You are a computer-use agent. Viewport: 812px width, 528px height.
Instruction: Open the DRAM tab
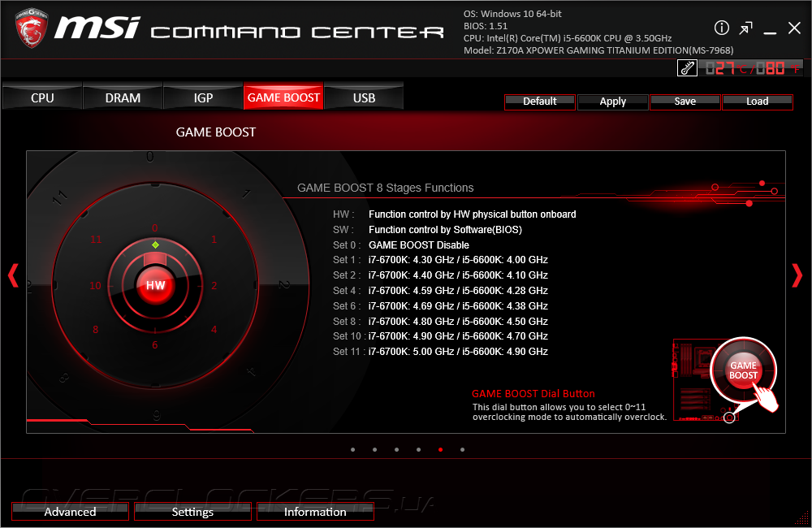coord(122,97)
